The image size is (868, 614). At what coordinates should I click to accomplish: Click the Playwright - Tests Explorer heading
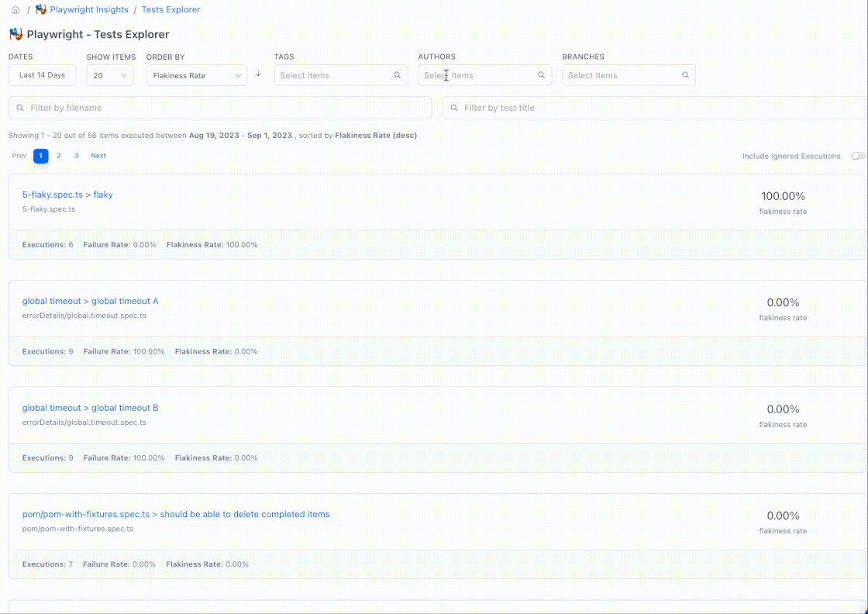98,34
